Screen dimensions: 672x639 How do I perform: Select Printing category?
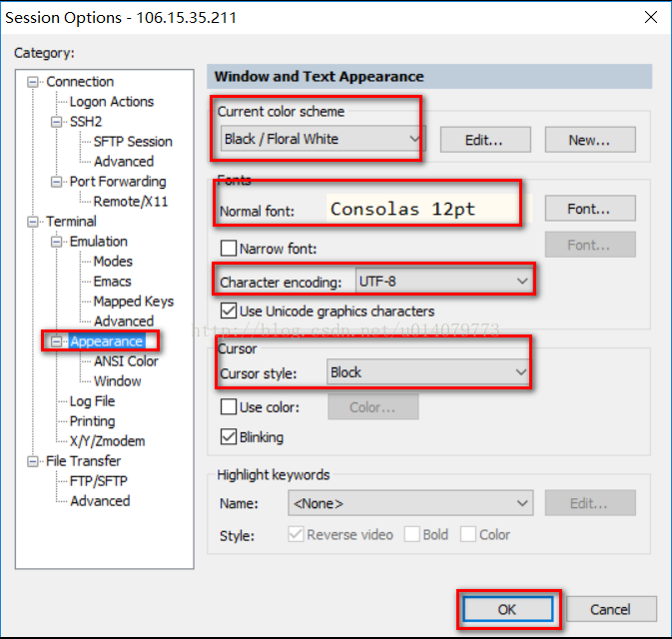click(92, 421)
